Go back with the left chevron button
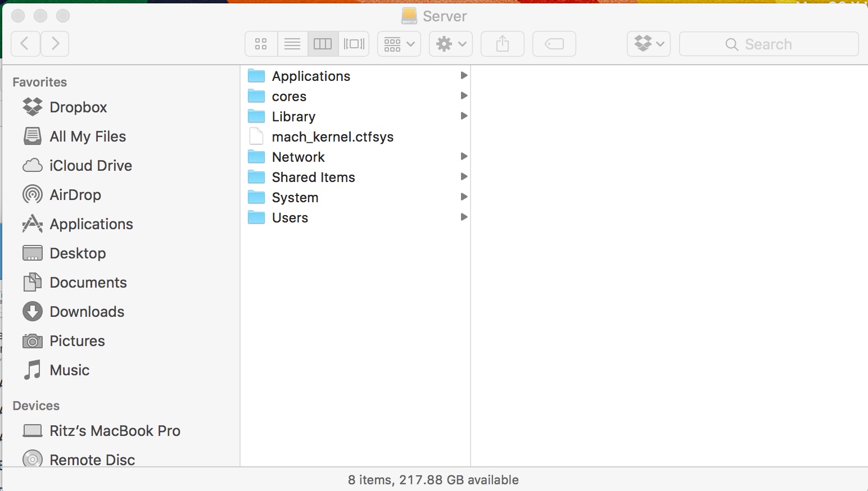The height and width of the screenshot is (491, 868). tap(25, 44)
